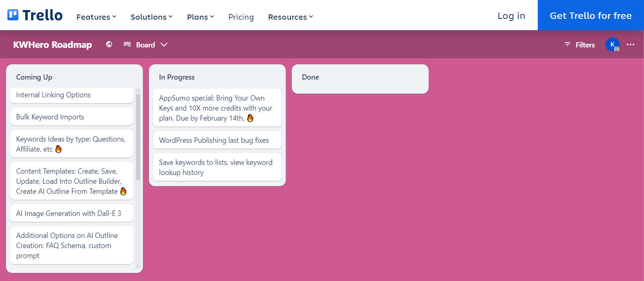This screenshot has height=281, width=644.
Task: Click the Filters icon in board header
Action: [x=568, y=45]
